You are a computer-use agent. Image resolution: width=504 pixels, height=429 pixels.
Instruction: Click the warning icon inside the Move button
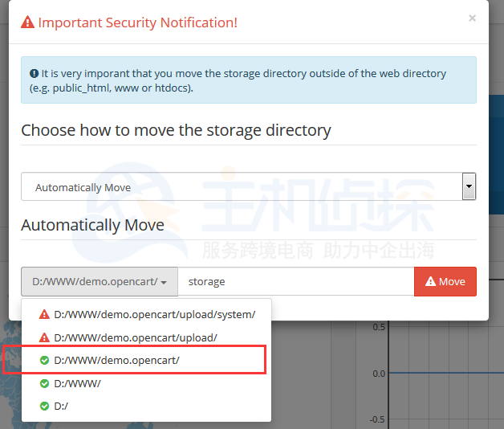tap(430, 281)
